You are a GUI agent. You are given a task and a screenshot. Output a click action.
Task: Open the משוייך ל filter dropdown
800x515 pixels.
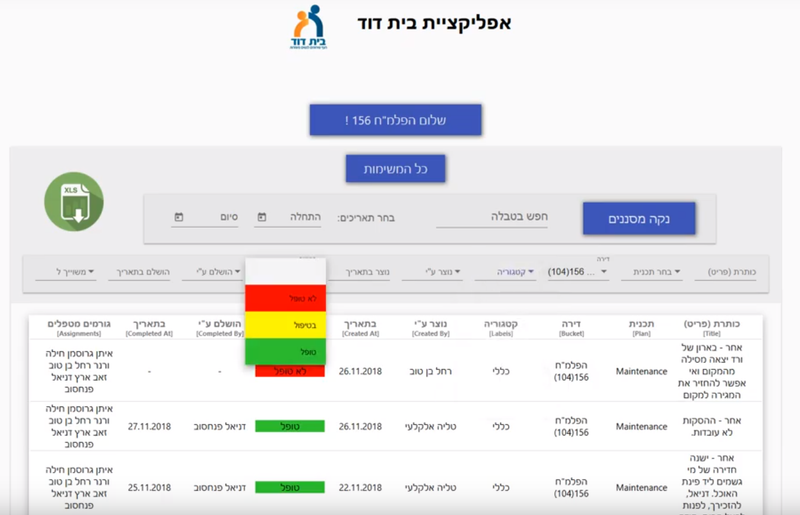(66, 272)
